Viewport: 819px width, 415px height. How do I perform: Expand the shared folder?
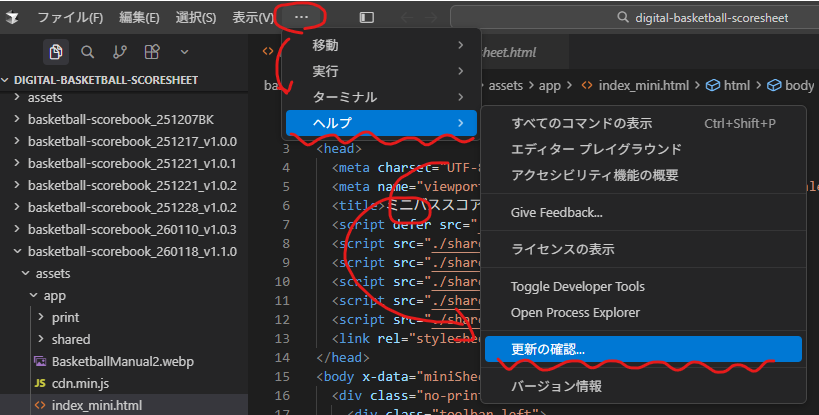(x=124, y=339)
